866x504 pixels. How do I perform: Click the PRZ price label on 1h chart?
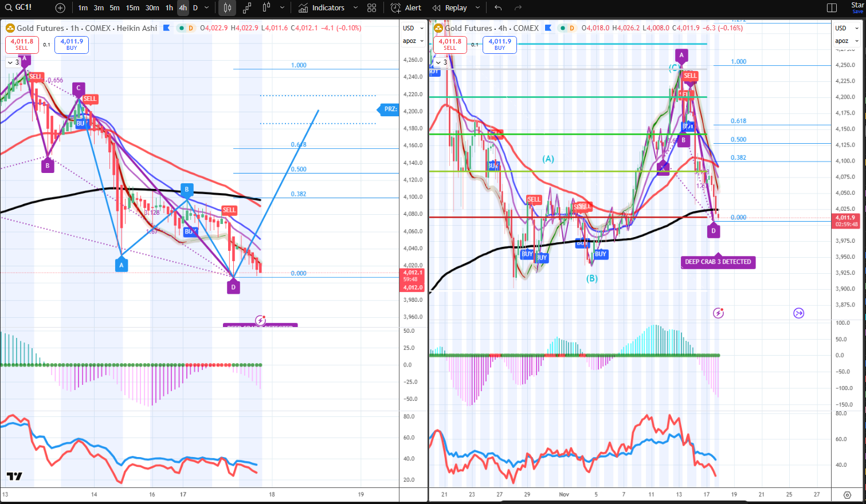pos(389,109)
